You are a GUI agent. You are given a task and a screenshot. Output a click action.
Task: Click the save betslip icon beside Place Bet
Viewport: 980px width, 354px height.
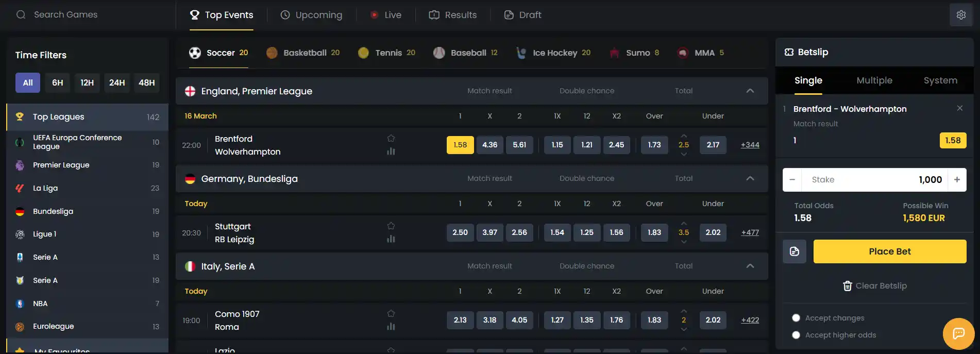(795, 251)
